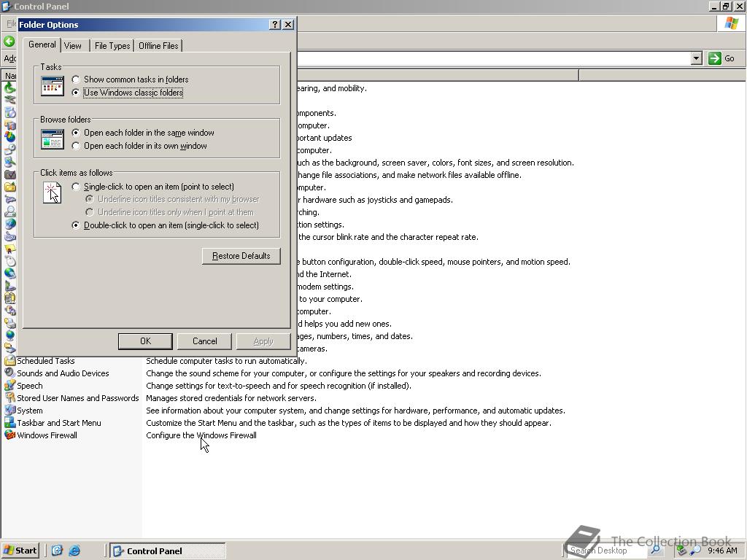747x560 pixels.
Task: Select the "Taskbar and Start Menu" label
Action: [59, 423]
